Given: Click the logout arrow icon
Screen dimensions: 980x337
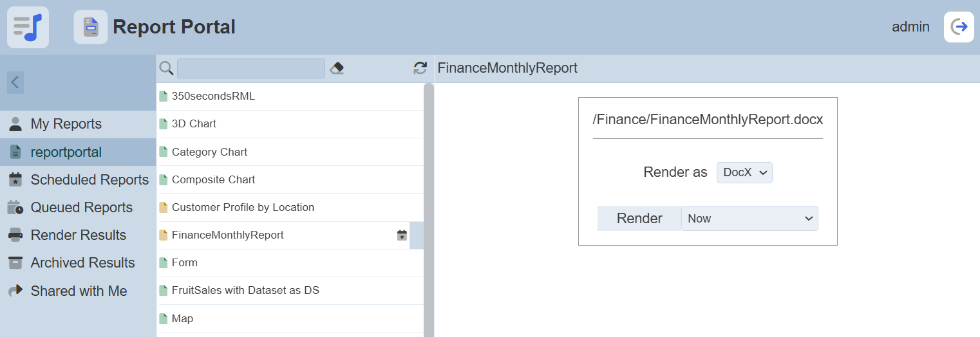Looking at the screenshot, I should pos(959,27).
